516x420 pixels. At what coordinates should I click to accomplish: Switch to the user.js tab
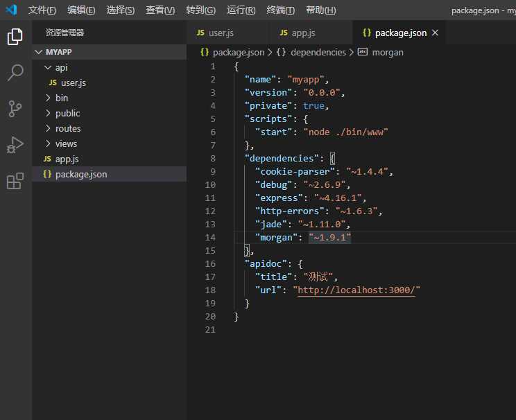point(227,33)
